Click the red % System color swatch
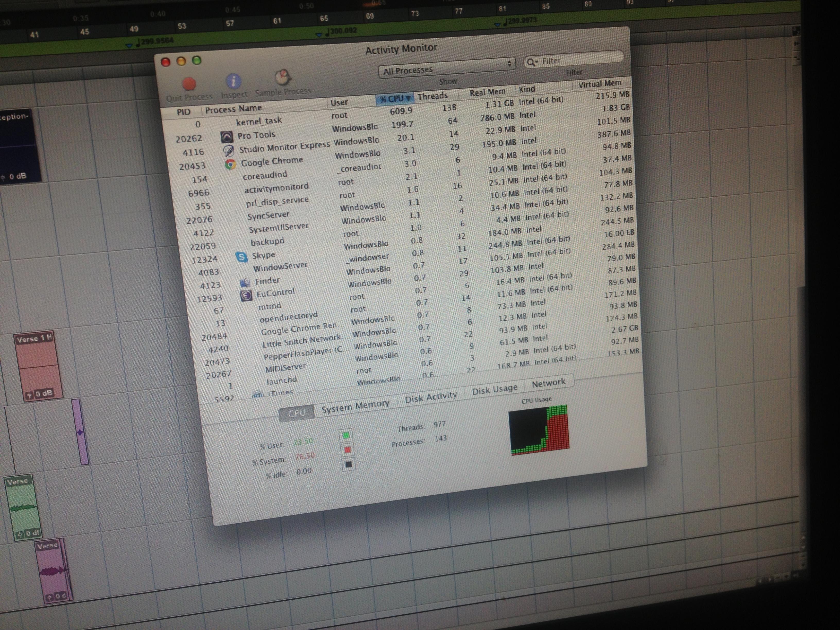Viewport: 840px width, 630px height. [347, 450]
